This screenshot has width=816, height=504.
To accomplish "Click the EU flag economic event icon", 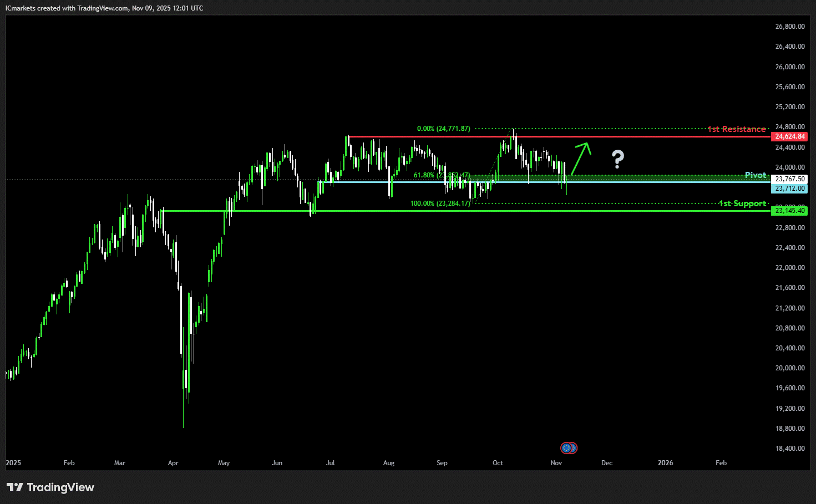I will click(x=566, y=447).
